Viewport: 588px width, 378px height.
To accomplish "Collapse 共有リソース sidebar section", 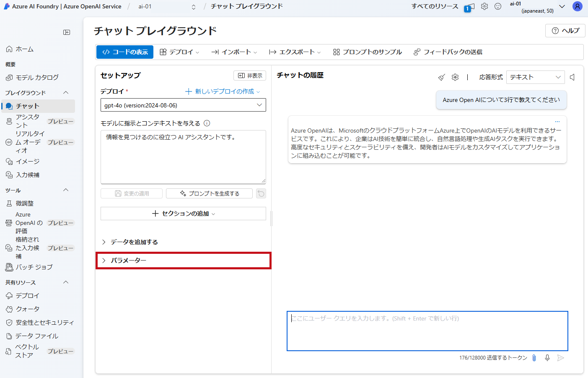I will pyautogui.click(x=66, y=282).
